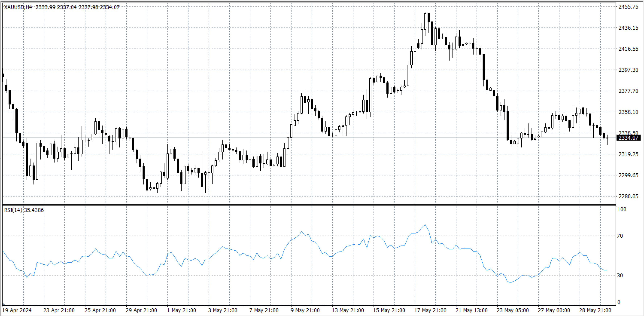This screenshot has width=644, height=316.
Task: Click the XAUUSD,H4 chart title label
Action: point(18,7)
